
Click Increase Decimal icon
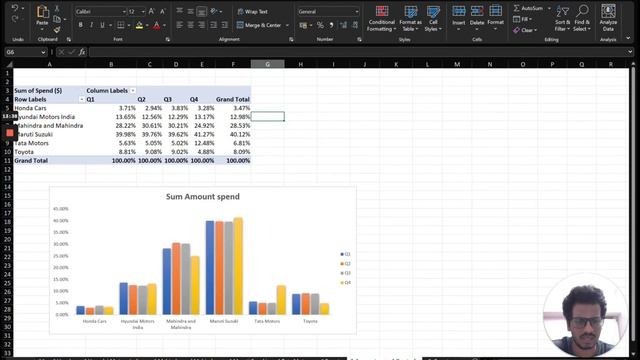click(x=344, y=25)
